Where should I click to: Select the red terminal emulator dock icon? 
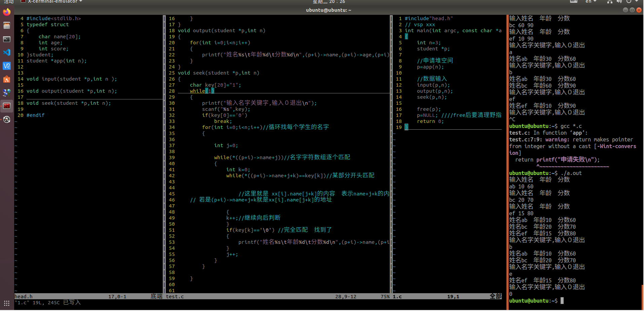(7, 106)
